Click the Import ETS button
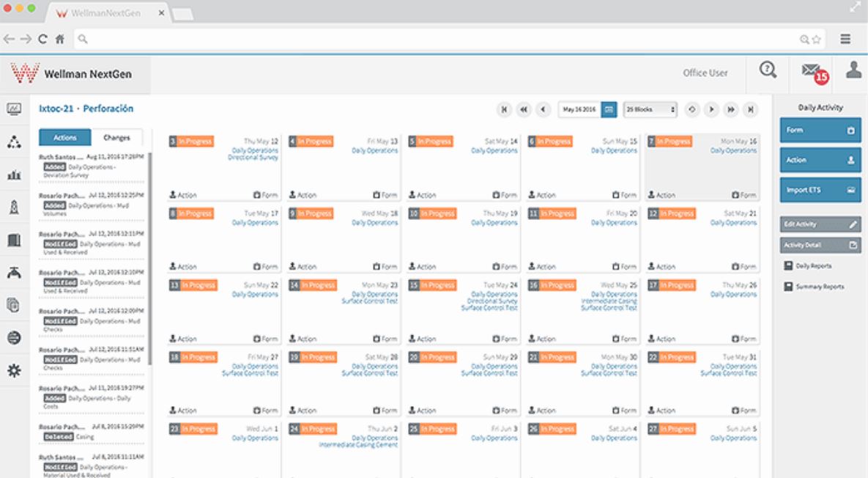The width and height of the screenshot is (868, 478). tap(820, 190)
